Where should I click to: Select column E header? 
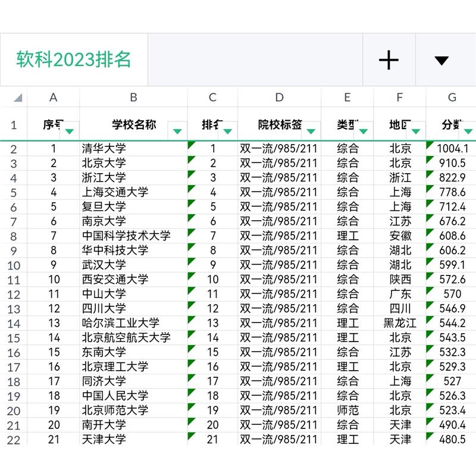coord(347,97)
